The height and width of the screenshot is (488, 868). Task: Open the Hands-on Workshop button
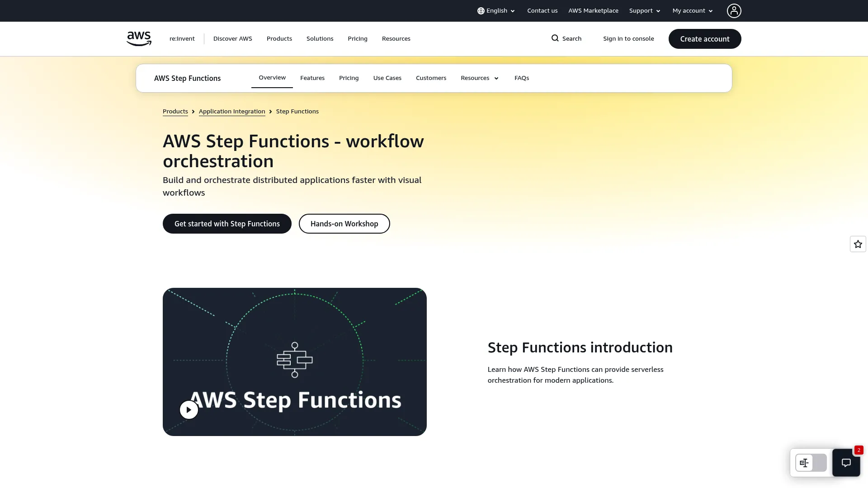coord(344,224)
